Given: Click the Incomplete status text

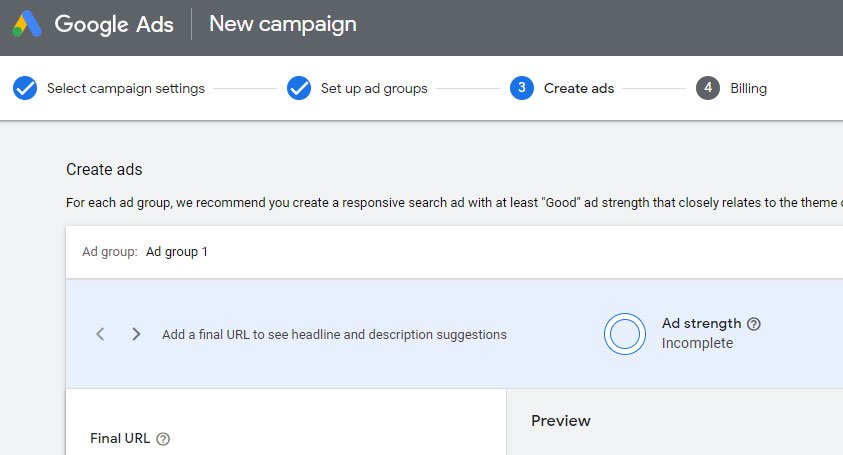Looking at the screenshot, I should click(697, 343).
